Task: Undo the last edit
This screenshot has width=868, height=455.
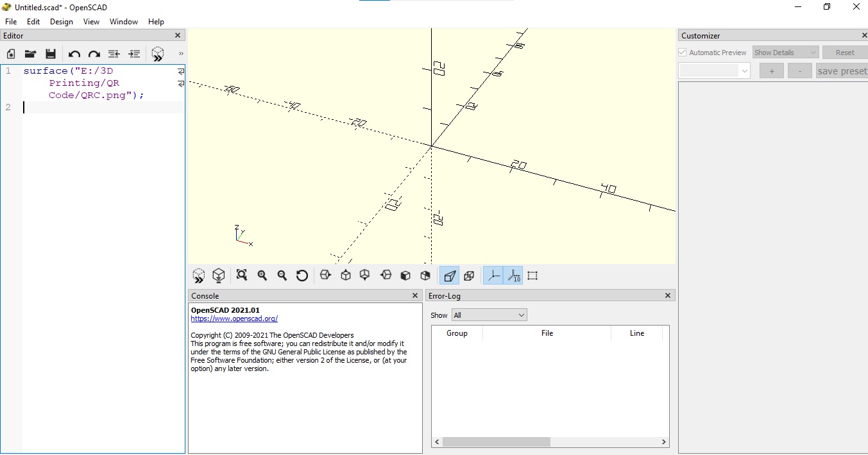Action: tap(74, 54)
